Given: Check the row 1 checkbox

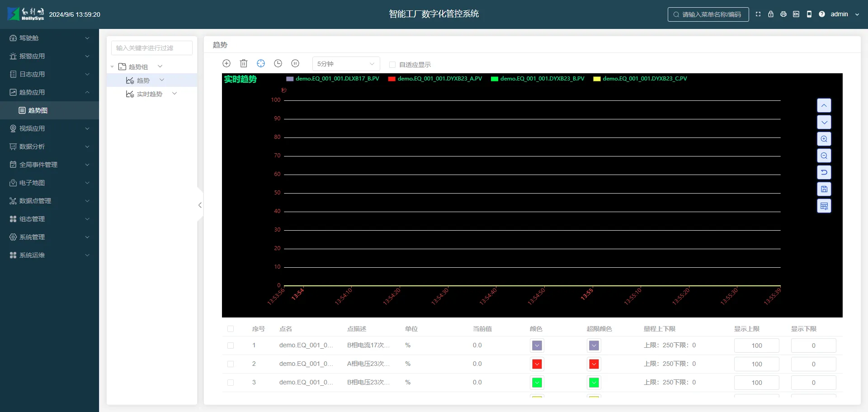Looking at the screenshot, I should point(231,346).
